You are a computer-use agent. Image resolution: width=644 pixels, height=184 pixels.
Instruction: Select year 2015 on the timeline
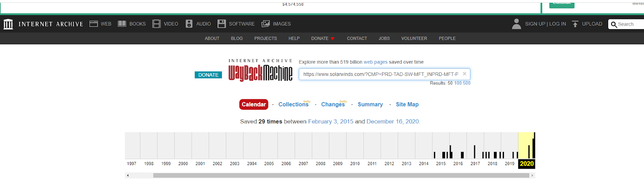(441, 164)
